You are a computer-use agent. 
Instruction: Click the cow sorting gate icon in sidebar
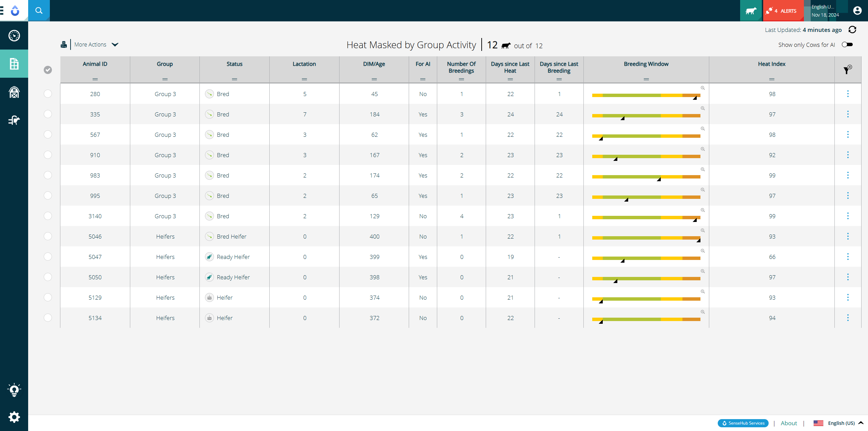click(14, 120)
